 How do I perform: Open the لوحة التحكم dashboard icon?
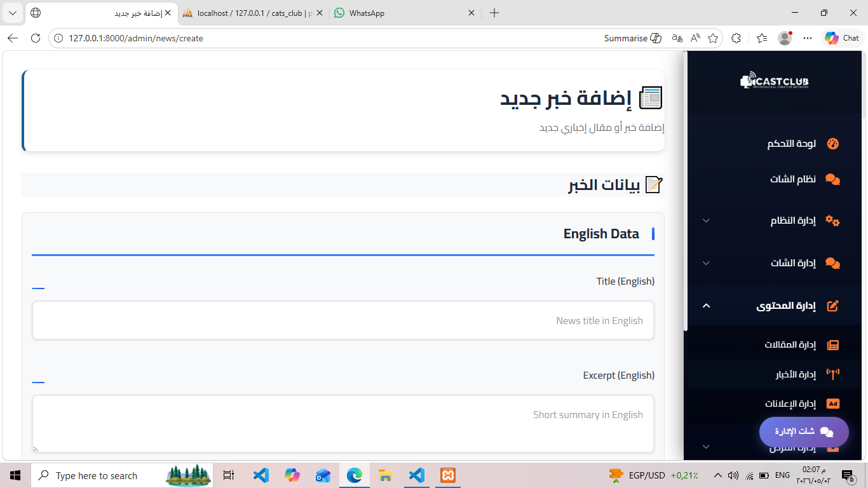click(832, 144)
